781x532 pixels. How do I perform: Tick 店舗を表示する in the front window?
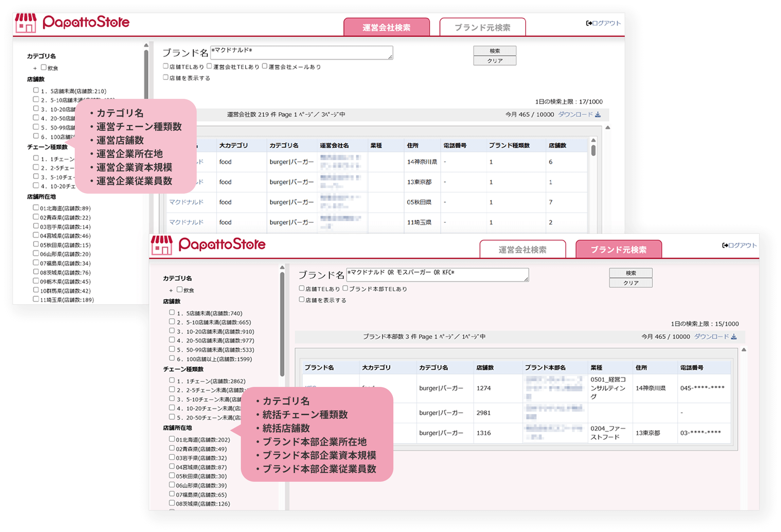(301, 300)
